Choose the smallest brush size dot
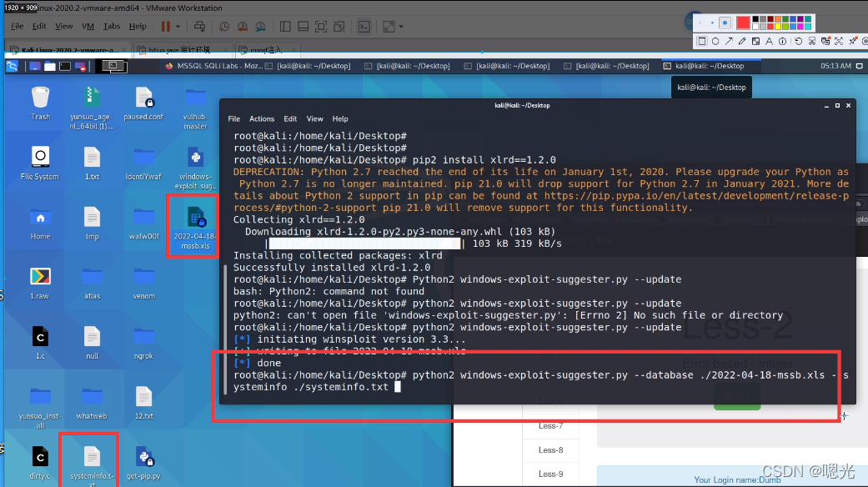 coord(700,23)
